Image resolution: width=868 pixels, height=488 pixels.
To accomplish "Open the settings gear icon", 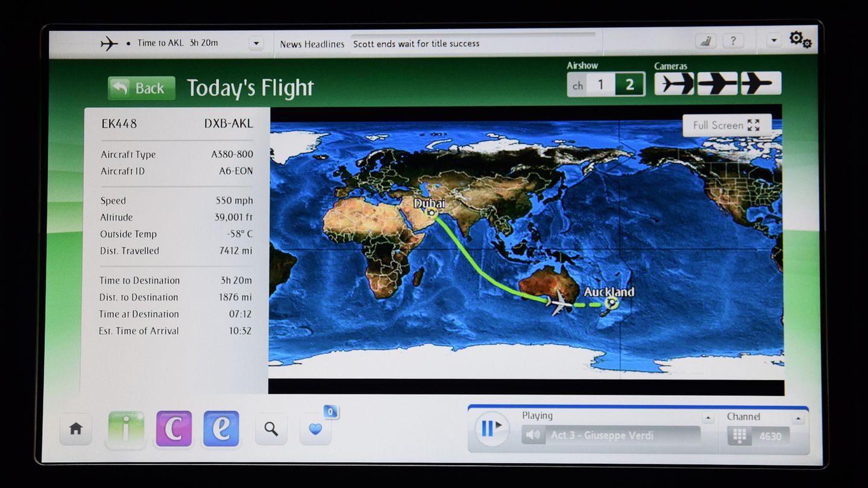I will tap(800, 40).
